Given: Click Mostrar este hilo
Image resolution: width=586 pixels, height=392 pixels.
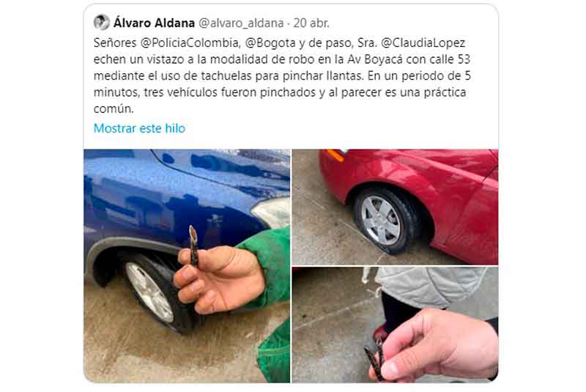Looking at the screenshot, I should [139, 128].
